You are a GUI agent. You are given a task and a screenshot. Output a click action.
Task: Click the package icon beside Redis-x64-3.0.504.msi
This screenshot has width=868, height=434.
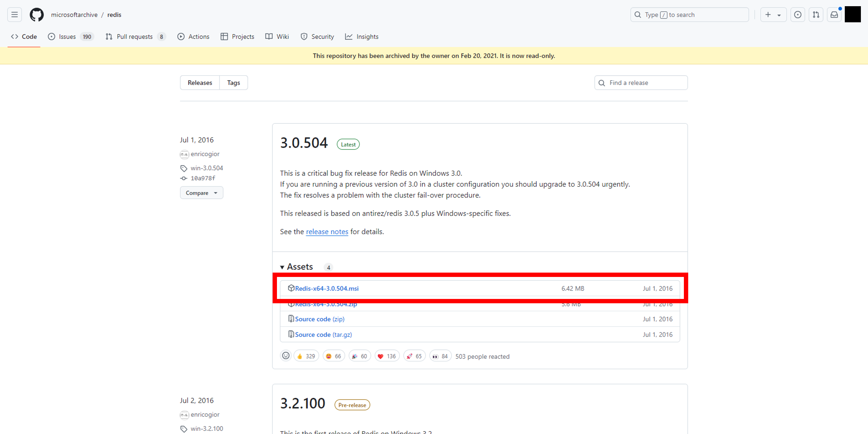click(291, 288)
